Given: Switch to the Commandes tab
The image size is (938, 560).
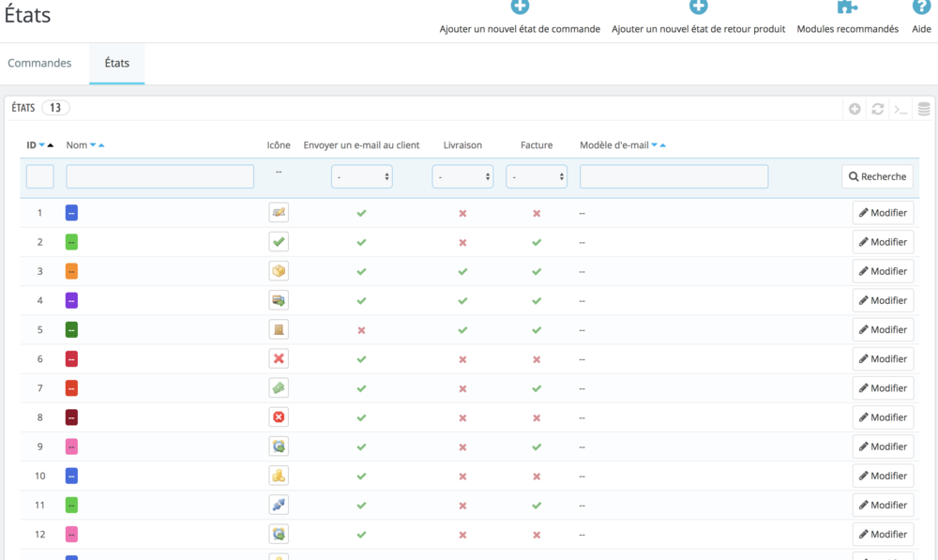Looking at the screenshot, I should (x=39, y=64).
